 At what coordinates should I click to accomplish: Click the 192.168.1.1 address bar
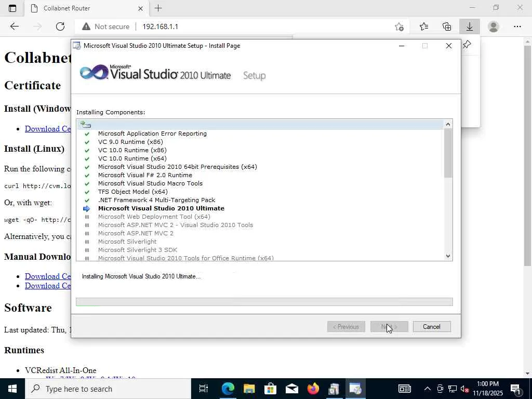pyautogui.click(x=160, y=26)
